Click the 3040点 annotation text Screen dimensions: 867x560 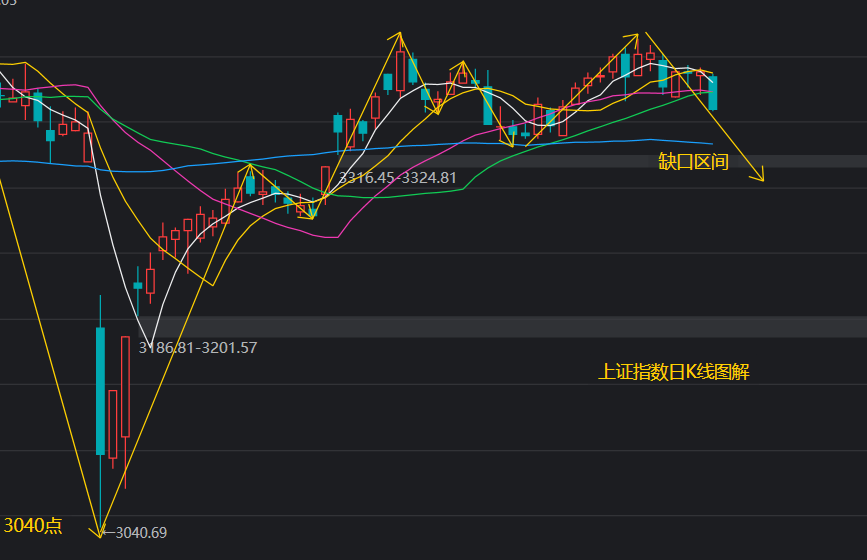(33, 525)
